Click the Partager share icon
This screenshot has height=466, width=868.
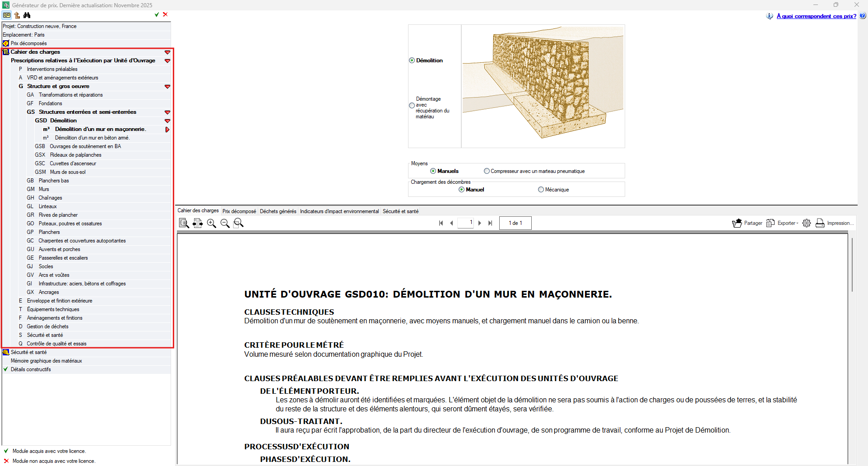click(737, 223)
